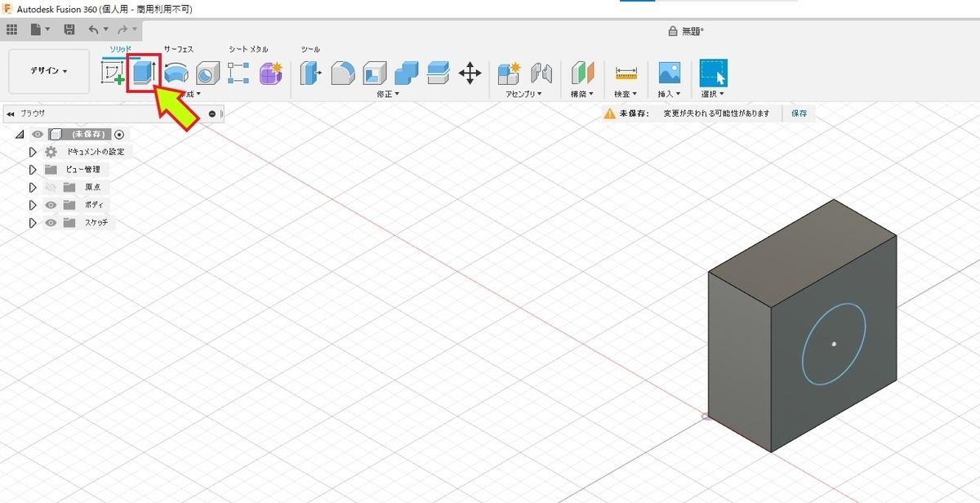Open the 検査 dropdown menu
This screenshot has width=980, height=503.
[626, 95]
